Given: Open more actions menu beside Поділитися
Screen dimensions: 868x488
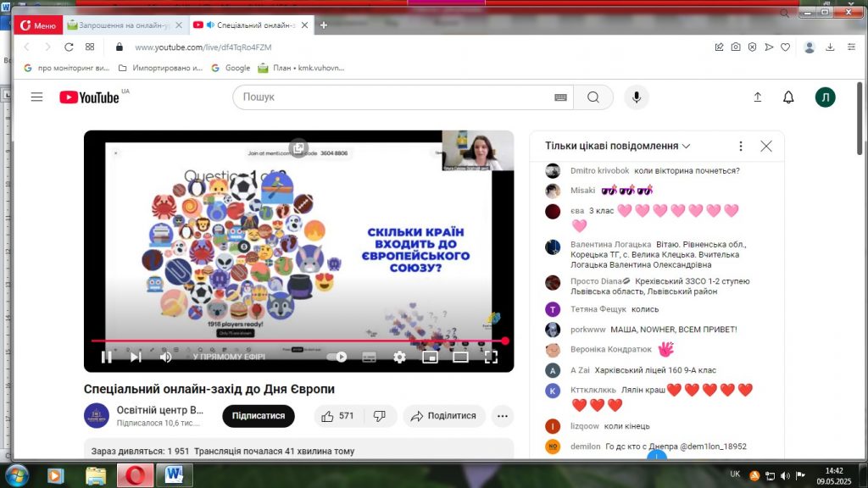Looking at the screenshot, I should 503,416.
